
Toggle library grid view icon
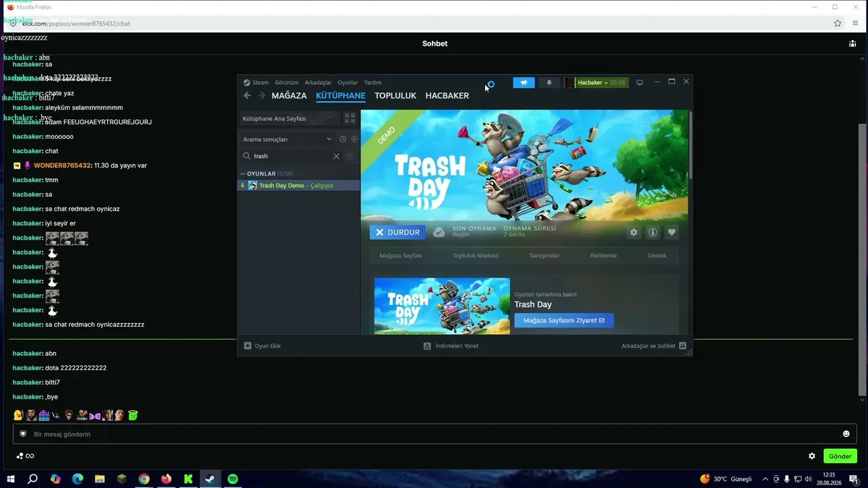pos(350,119)
